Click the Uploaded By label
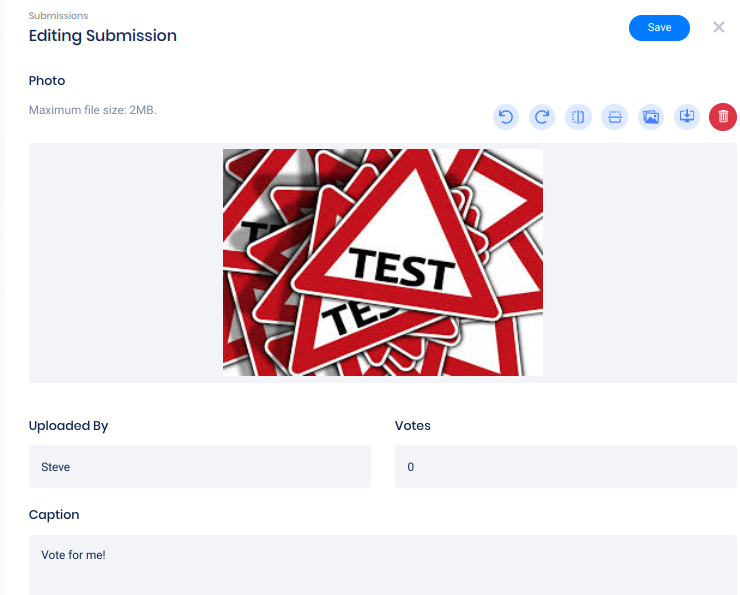 [68, 425]
